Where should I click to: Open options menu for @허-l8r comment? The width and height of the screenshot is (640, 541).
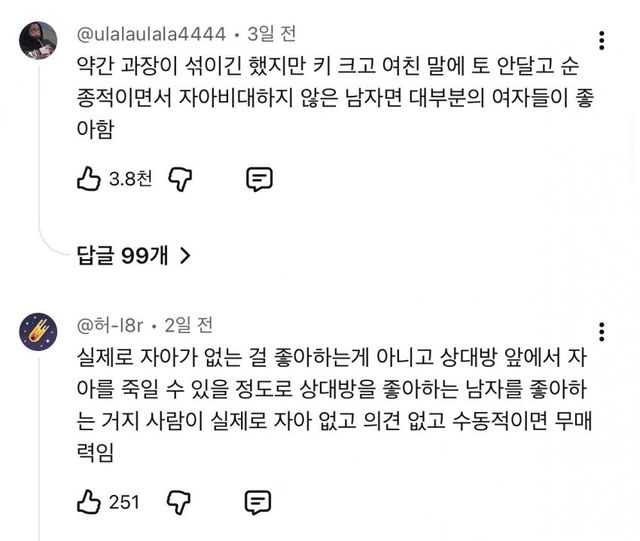coord(600,333)
